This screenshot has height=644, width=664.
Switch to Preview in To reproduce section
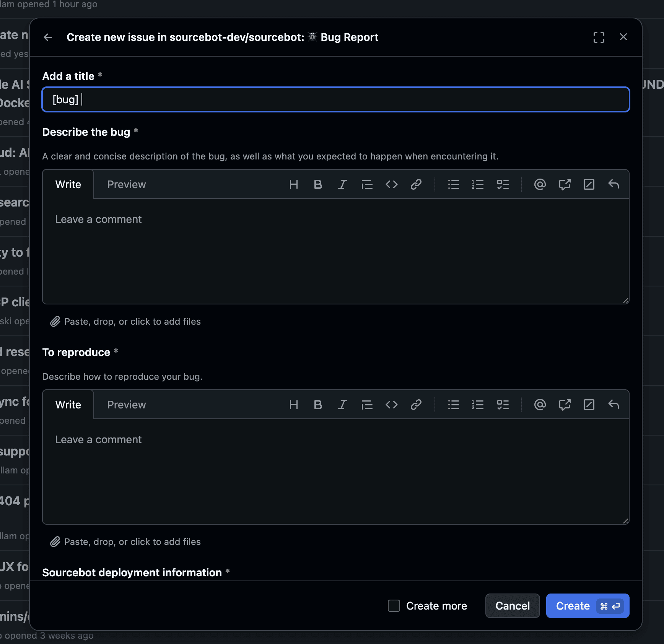(127, 405)
